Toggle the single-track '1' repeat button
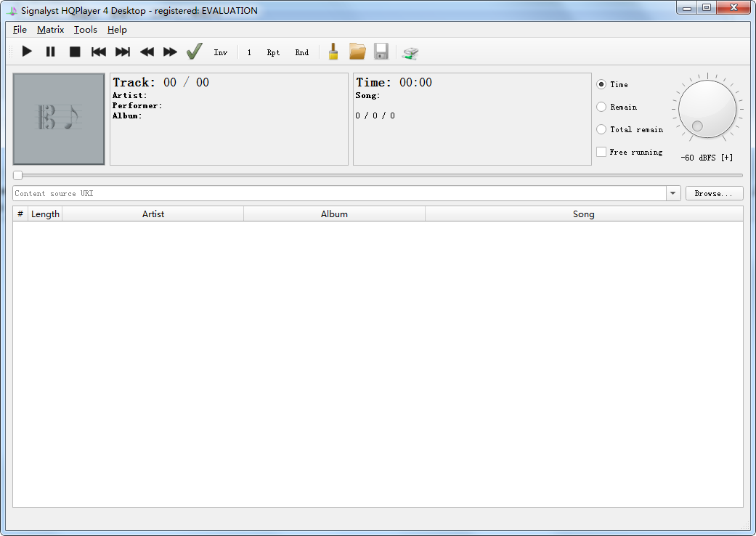Screen dimensions: 756x536 pos(249,52)
